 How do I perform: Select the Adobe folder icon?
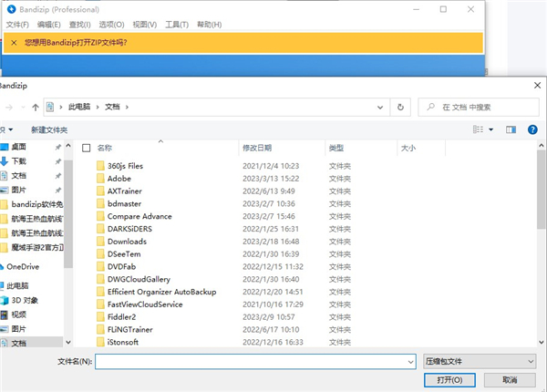(100, 178)
